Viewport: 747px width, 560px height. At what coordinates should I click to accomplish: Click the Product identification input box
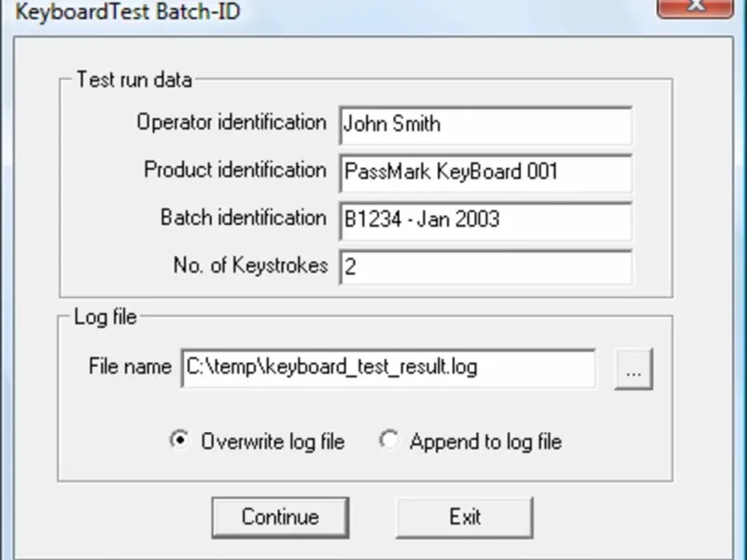tap(486, 173)
